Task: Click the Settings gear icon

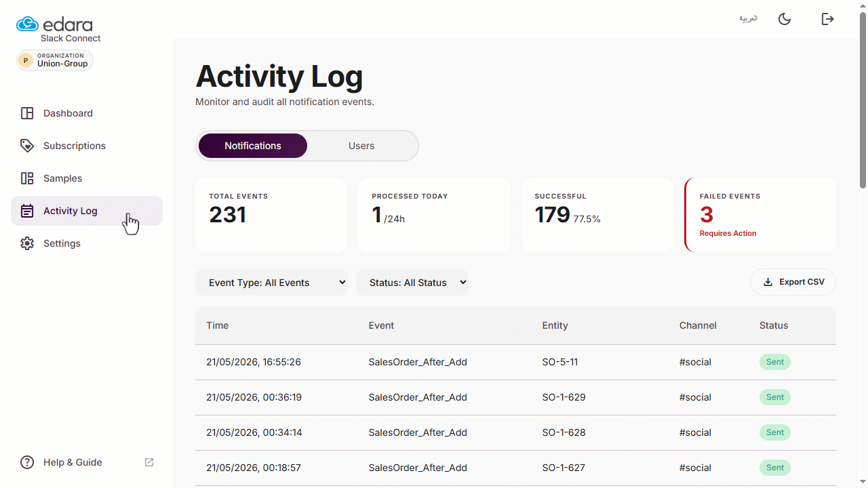Action: (27, 243)
